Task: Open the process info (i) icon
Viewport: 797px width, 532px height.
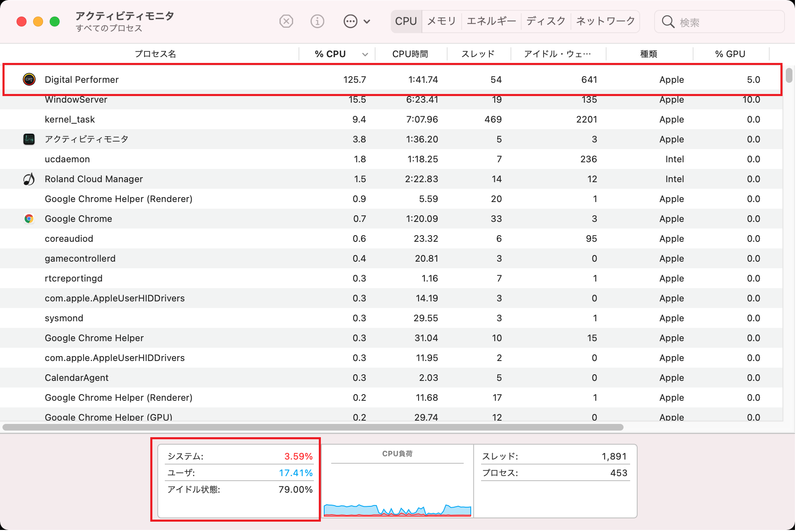Action: pyautogui.click(x=318, y=21)
